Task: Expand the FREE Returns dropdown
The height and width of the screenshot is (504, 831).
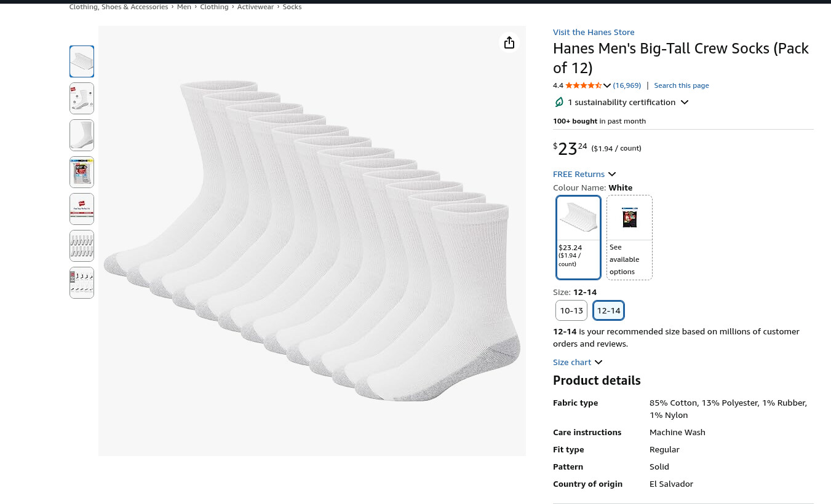Action: [x=612, y=174]
